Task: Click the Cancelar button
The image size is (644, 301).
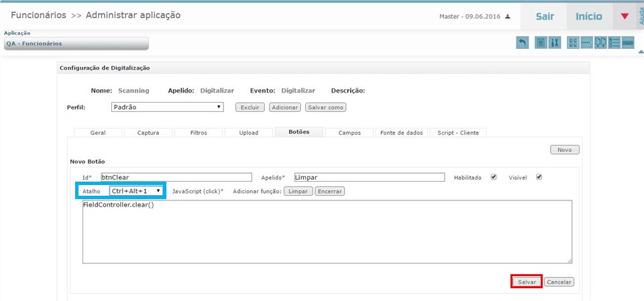Action: pyautogui.click(x=559, y=282)
